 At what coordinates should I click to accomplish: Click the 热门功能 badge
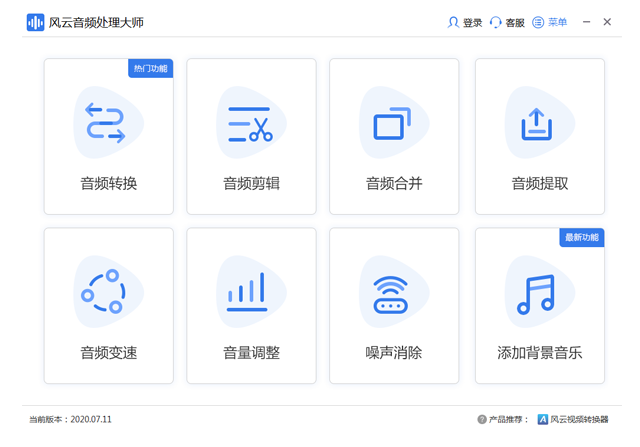click(x=151, y=68)
